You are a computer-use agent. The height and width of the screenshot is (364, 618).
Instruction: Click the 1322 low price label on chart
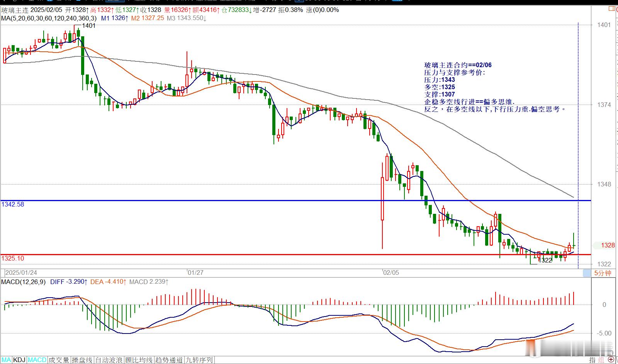click(x=545, y=261)
